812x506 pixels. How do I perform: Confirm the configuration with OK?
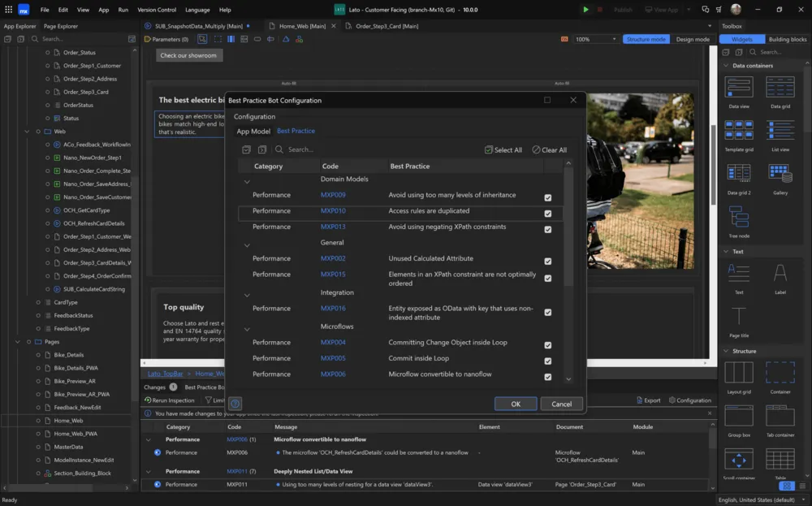click(516, 404)
